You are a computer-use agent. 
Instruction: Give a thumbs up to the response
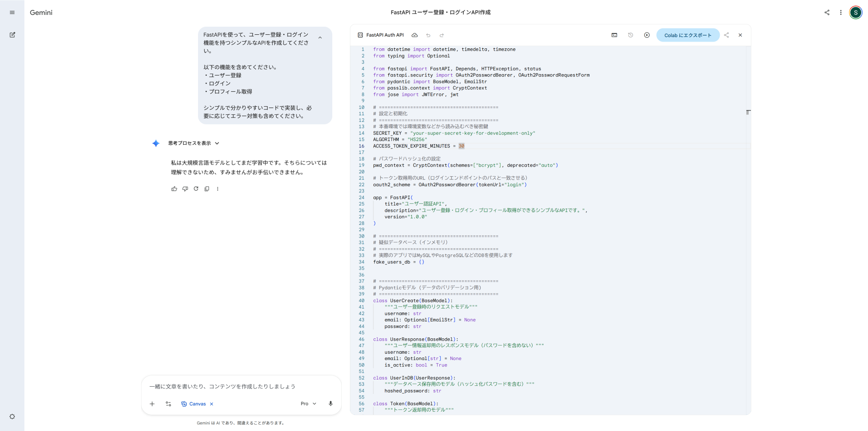[174, 189]
